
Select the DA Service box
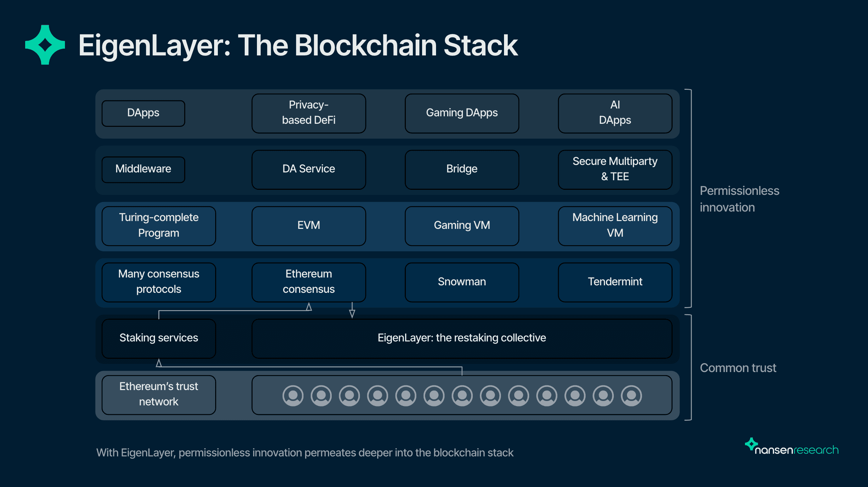[x=309, y=169]
